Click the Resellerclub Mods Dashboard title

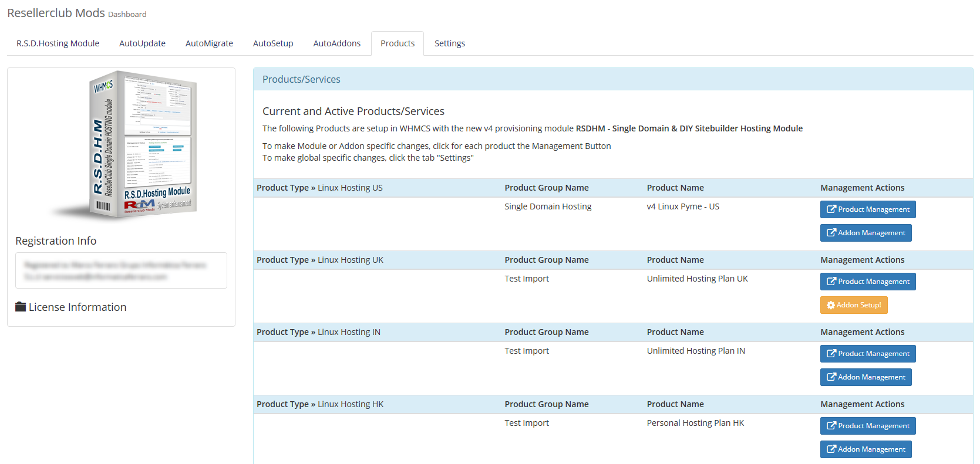[x=77, y=13]
